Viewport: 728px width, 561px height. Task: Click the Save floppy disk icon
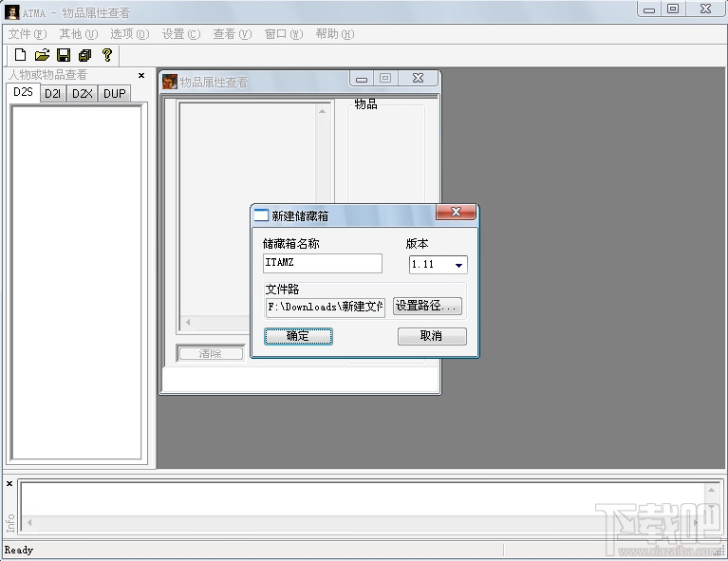tap(64, 55)
